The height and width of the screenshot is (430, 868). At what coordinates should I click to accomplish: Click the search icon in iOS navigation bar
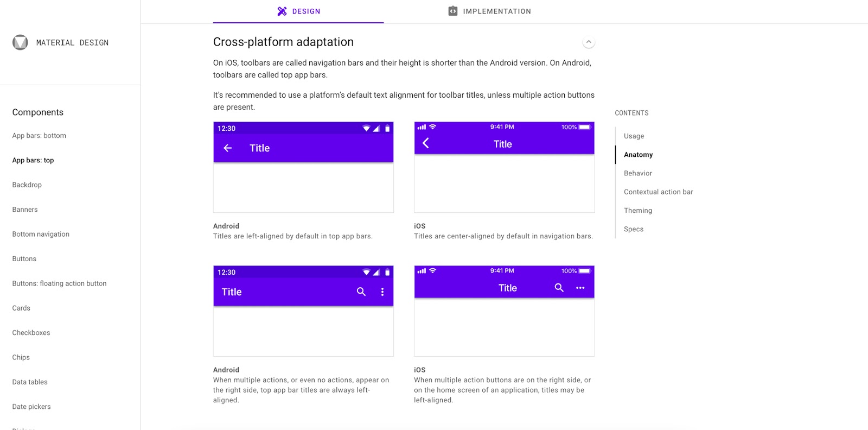tap(559, 288)
